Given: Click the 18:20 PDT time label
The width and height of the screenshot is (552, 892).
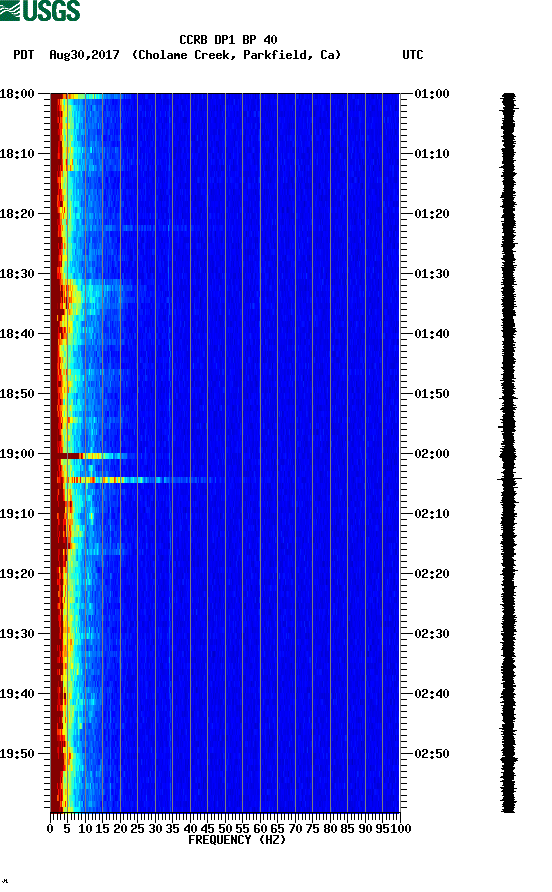Looking at the screenshot, I should point(18,214).
